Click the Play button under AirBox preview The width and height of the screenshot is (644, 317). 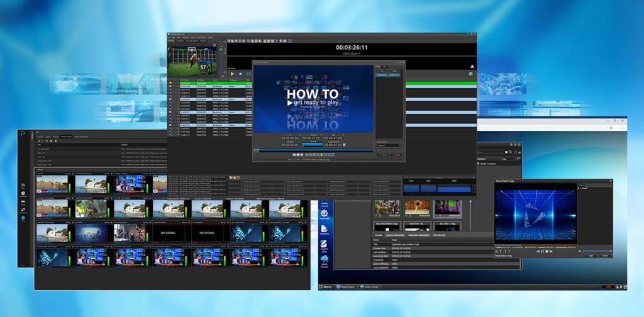(232, 74)
